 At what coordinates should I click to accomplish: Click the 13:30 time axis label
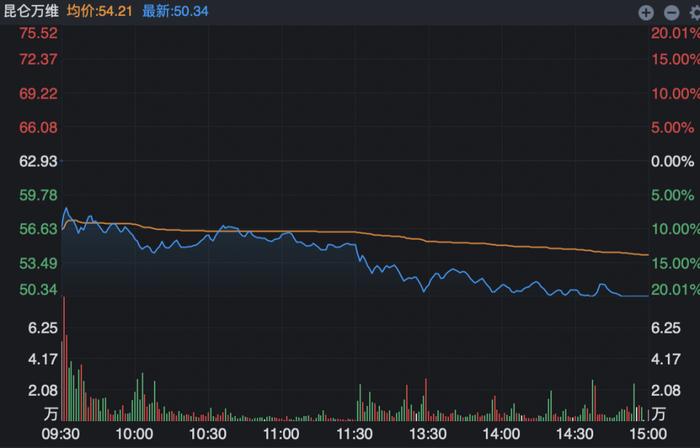pyautogui.click(x=428, y=434)
